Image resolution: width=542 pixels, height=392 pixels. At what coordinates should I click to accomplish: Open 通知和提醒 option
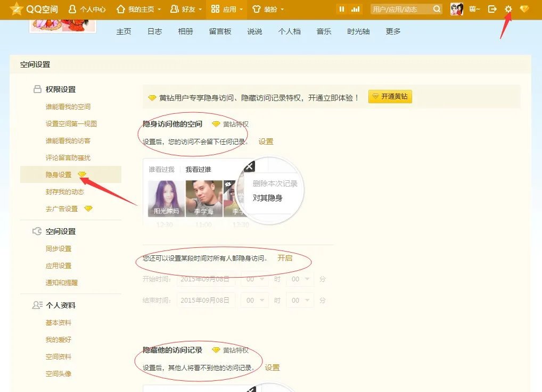point(62,282)
